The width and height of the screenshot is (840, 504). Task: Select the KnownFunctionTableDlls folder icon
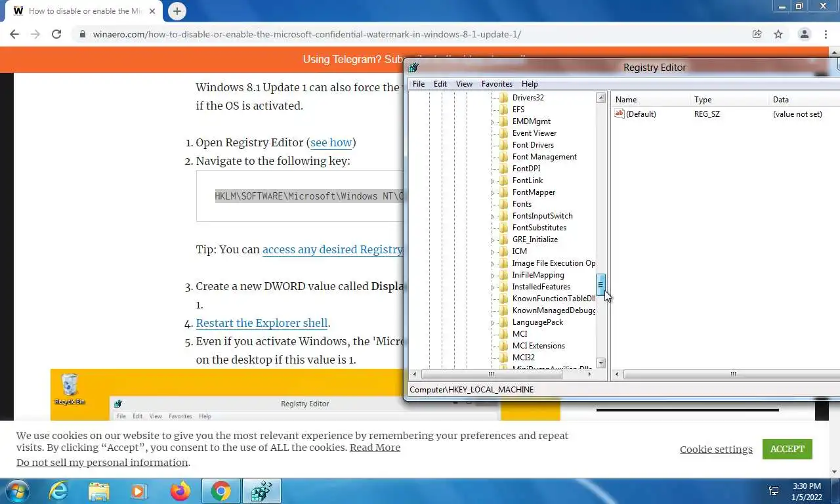click(x=504, y=299)
